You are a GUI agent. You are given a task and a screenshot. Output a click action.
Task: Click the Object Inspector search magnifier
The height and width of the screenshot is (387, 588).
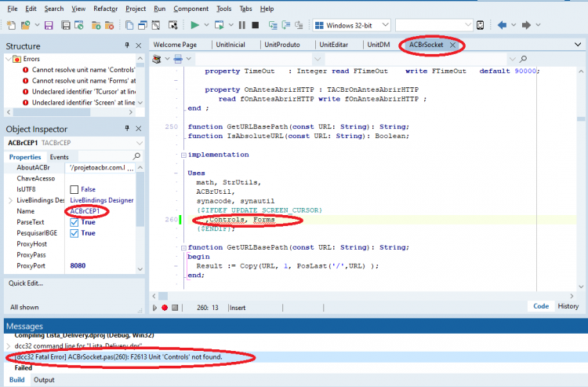click(x=137, y=155)
